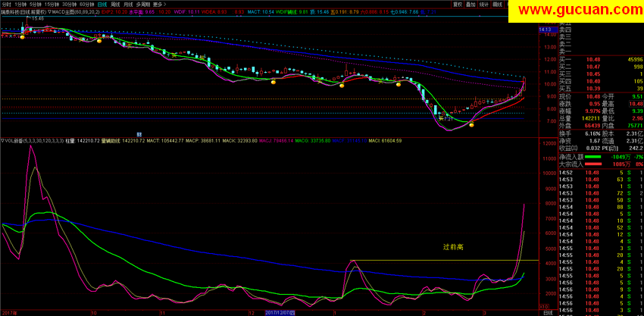This screenshot has width=644, height=316.
Task: Click the 14:52 trade tick row
Action: (x=601, y=173)
